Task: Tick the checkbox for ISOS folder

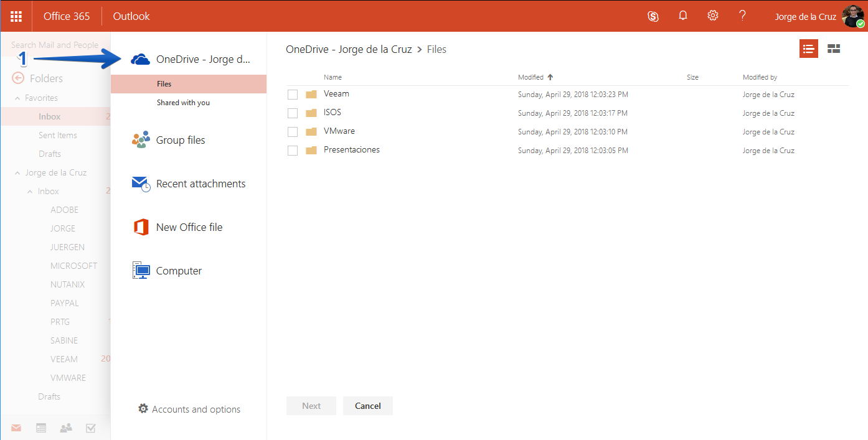Action: (x=293, y=113)
